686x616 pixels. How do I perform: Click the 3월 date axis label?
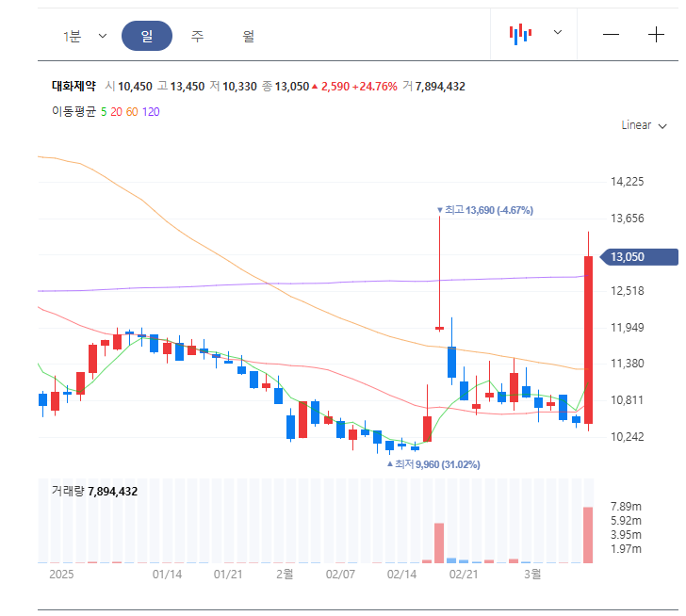point(532,574)
